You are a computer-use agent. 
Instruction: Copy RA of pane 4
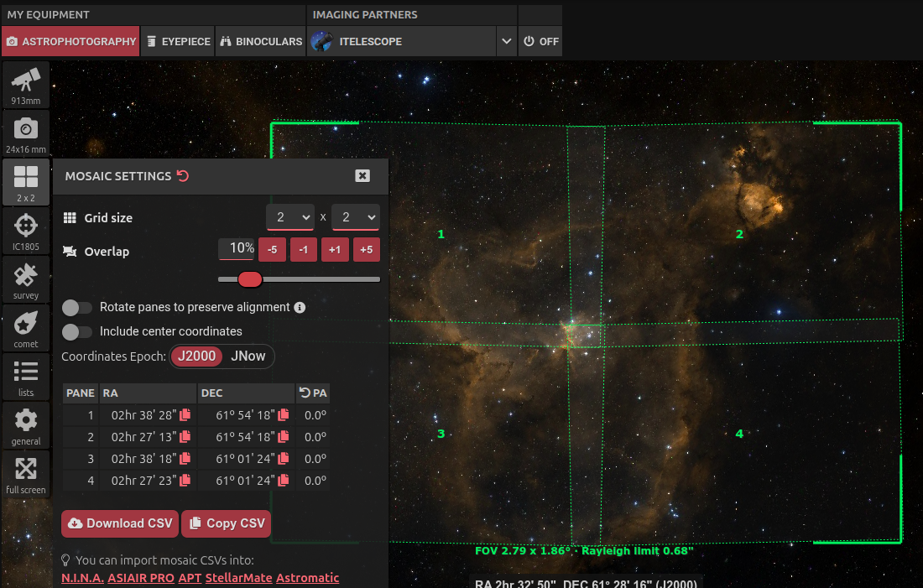tap(185, 481)
